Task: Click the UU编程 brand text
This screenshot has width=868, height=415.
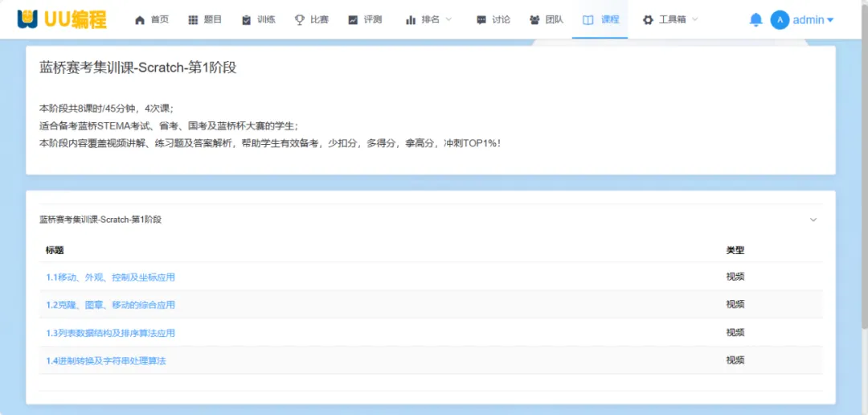Action: [75, 19]
